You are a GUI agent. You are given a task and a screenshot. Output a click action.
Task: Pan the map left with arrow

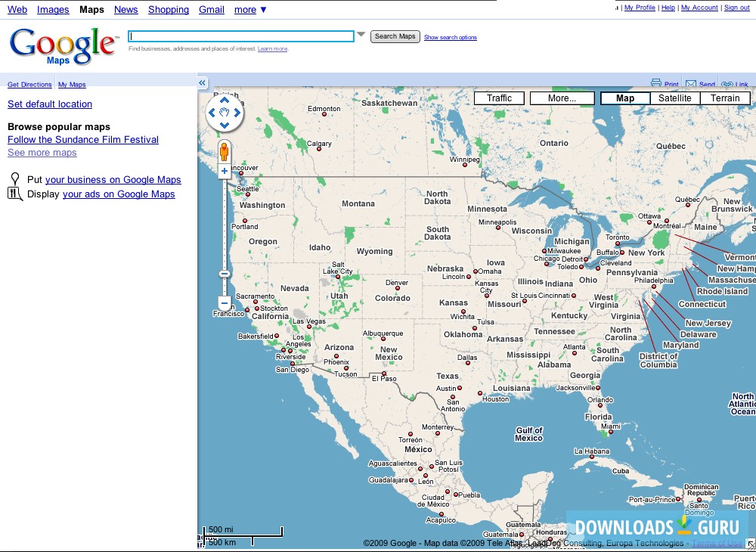[212, 113]
